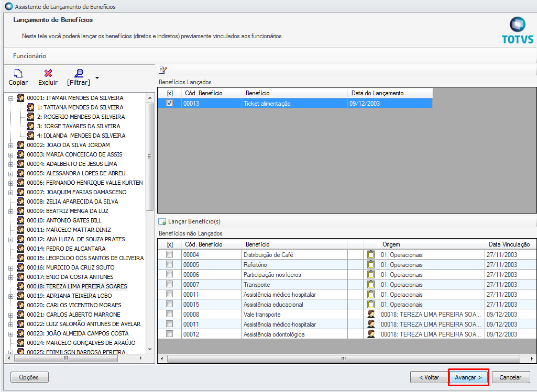Click employee icon on Vale transporte row
This screenshot has width=537, height=392.
[x=371, y=314]
